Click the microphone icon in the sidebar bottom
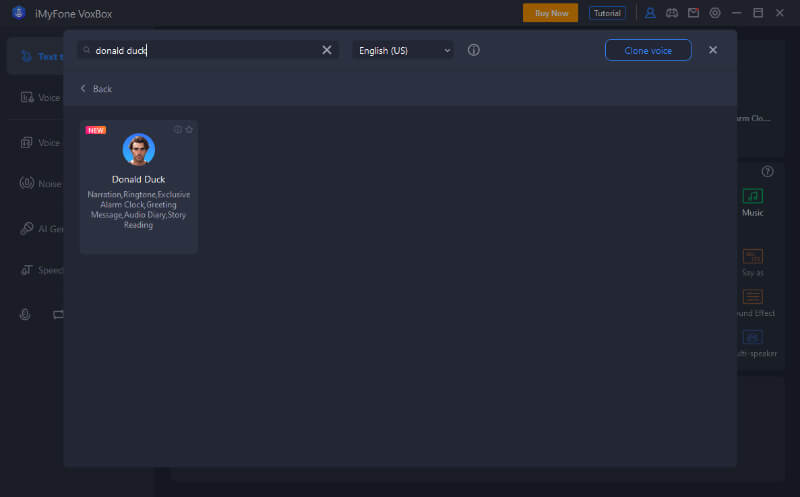The image size is (800, 497). [25, 314]
